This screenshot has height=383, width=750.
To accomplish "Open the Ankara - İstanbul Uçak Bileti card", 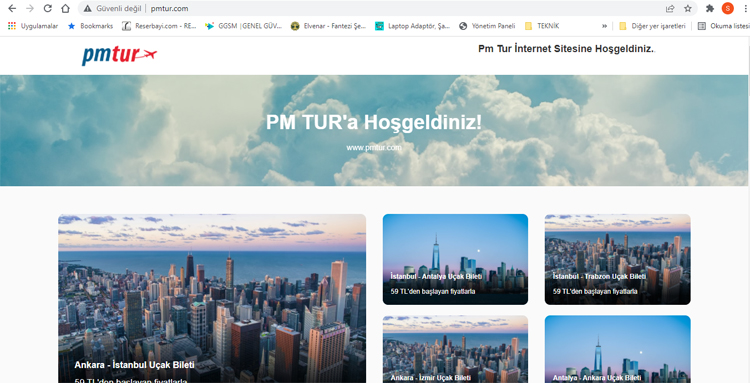I will pyautogui.click(x=212, y=298).
